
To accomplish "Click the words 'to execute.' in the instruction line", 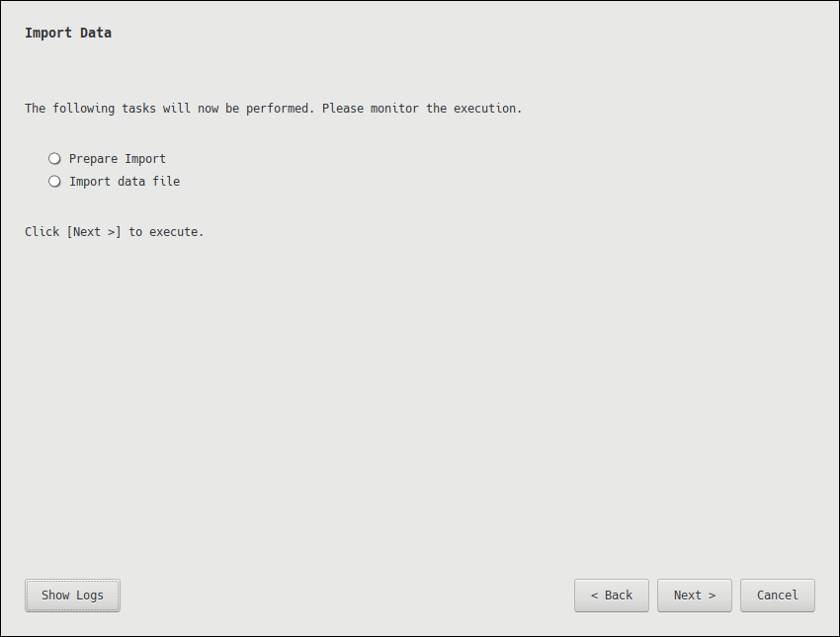I will [x=166, y=232].
